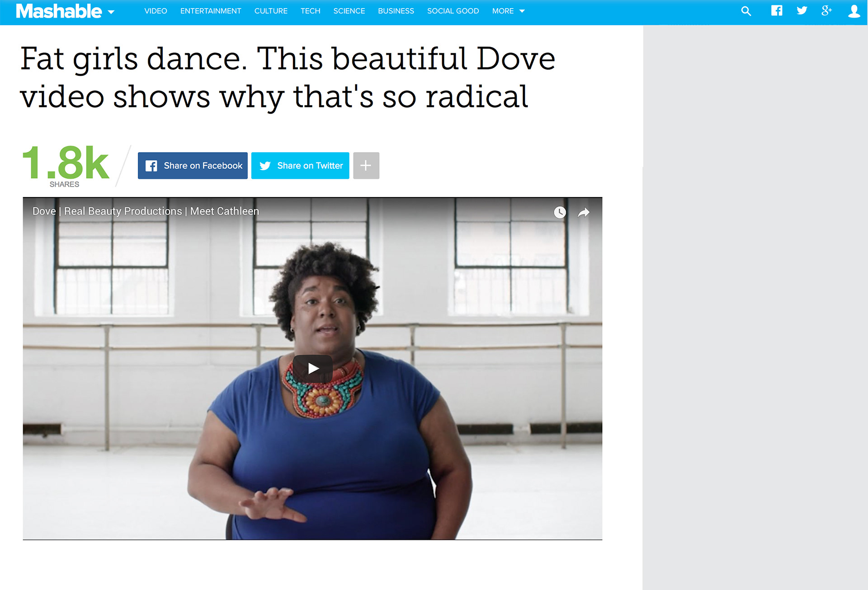Expand more sharing options plus button
The image size is (868, 590).
[x=366, y=166]
